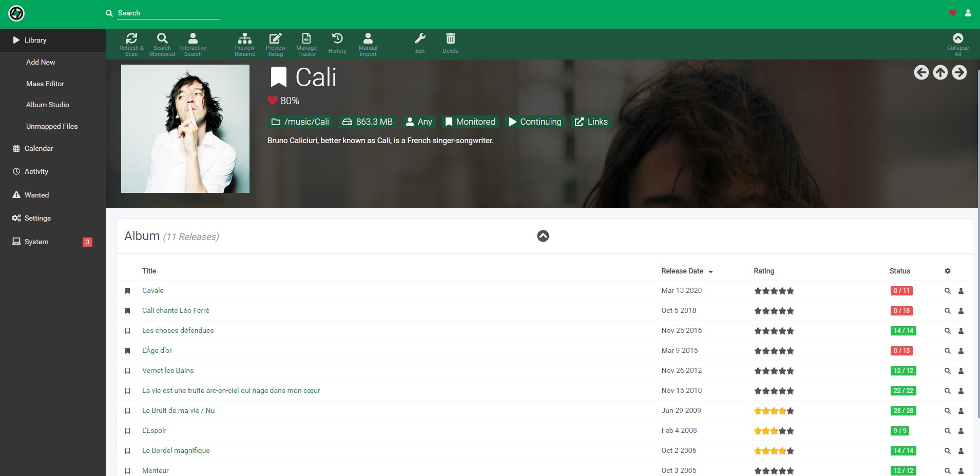Image resolution: width=980 pixels, height=476 pixels.
Task: Click the Search input field
Action: tap(168, 13)
